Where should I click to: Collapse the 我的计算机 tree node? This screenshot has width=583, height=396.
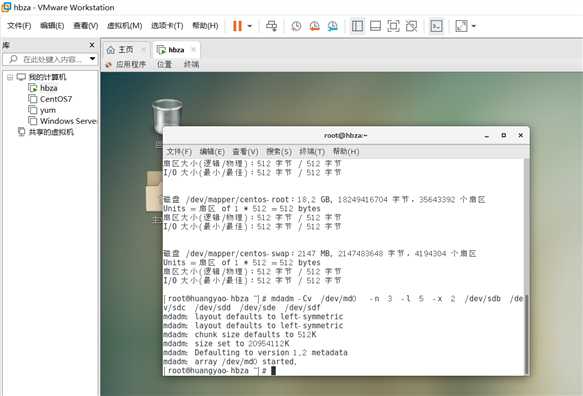(x=10, y=77)
